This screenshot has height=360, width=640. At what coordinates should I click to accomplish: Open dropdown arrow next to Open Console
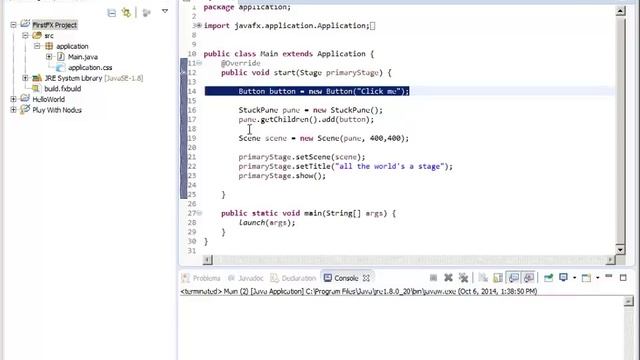coord(598,278)
